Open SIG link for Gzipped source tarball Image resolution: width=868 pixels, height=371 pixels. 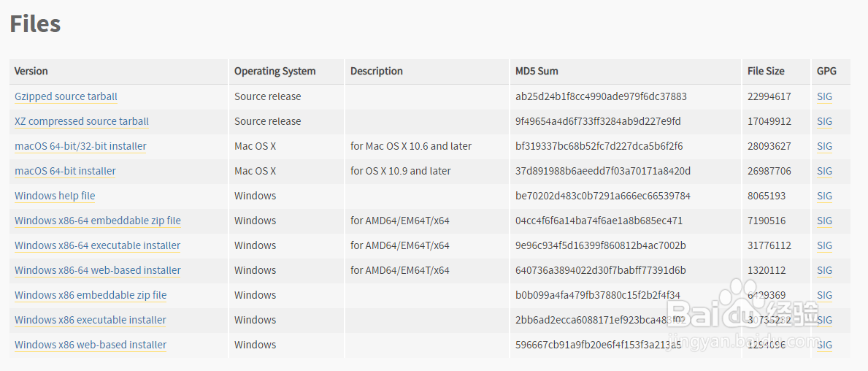pyautogui.click(x=824, y=96)
